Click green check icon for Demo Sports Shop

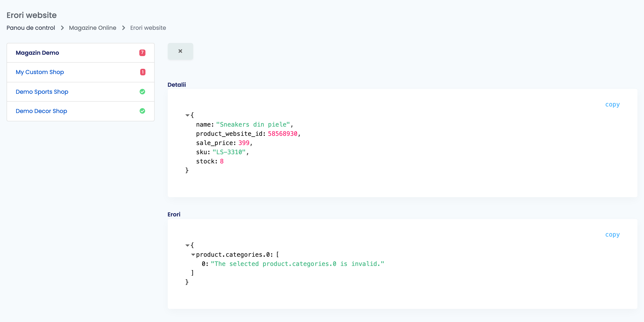tap(142, 92)
